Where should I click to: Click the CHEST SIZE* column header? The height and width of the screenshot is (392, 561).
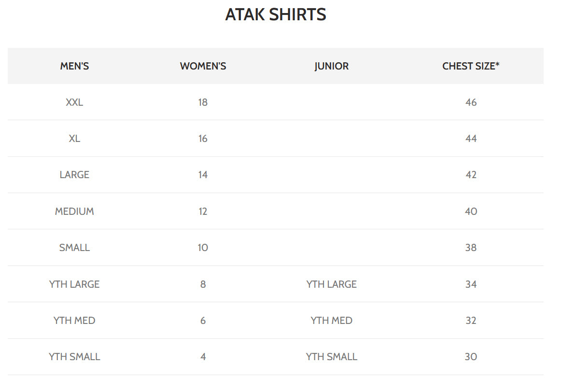pyautogui.click(x=471, y=66)
